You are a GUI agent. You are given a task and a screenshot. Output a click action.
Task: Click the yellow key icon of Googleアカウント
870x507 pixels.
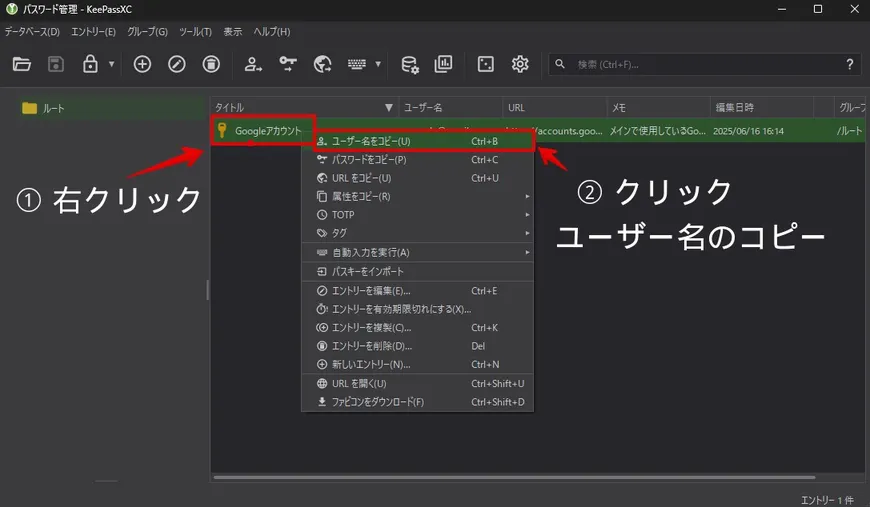[x=222, y=131]
